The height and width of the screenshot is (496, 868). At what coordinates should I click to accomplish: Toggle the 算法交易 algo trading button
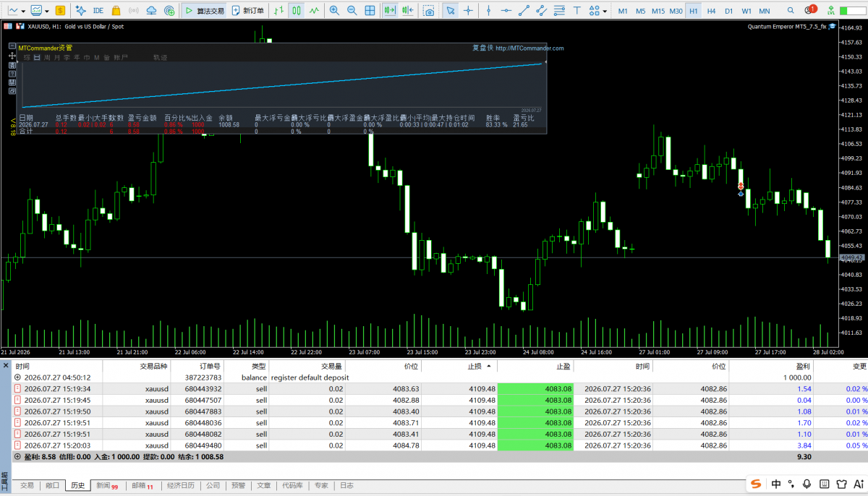204,11
